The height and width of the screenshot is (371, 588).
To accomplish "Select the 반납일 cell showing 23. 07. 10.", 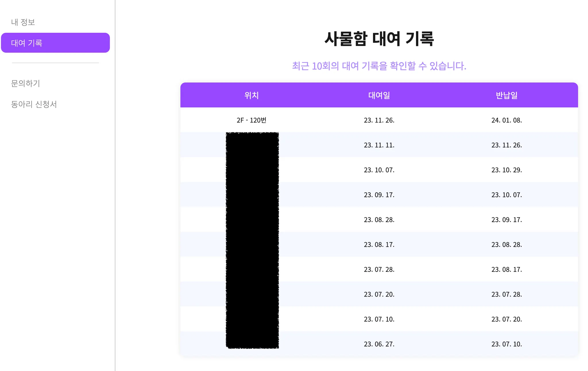I will click(506, 344).
